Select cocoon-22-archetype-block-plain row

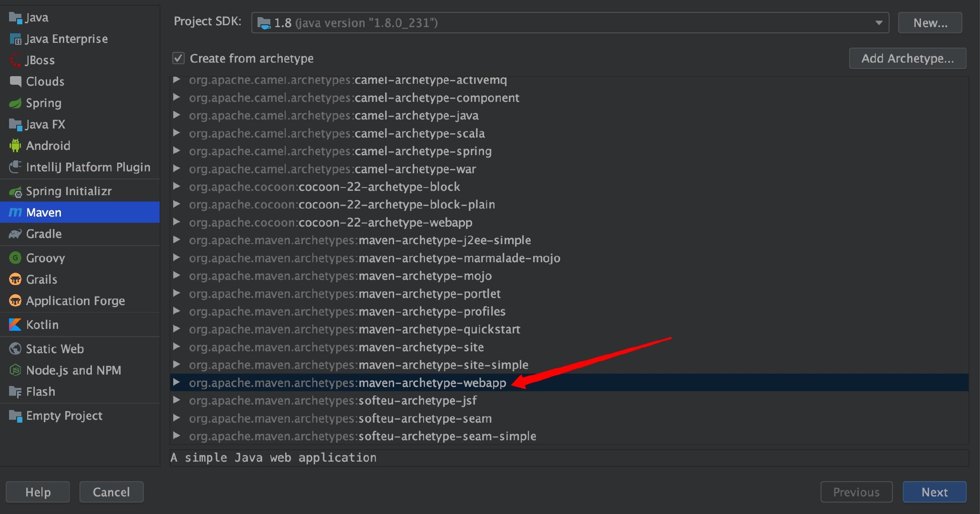569,205
